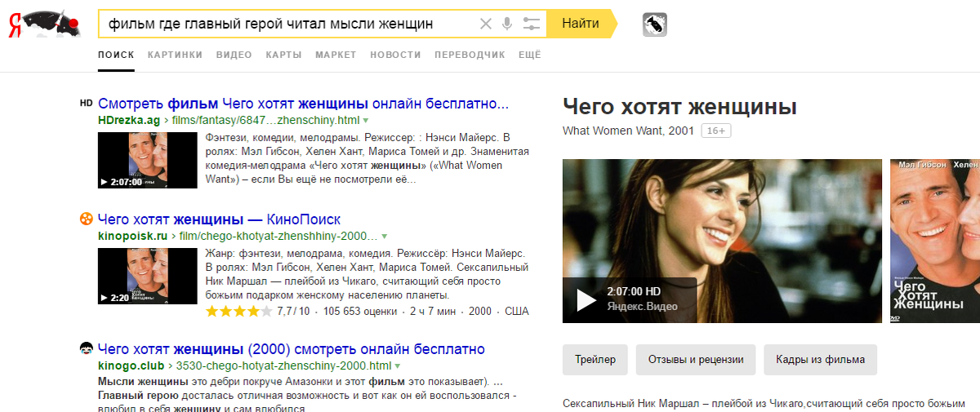980x412 pixels.
Task: Switch to the Маркет tab
Action: click(x=336, y=55)
